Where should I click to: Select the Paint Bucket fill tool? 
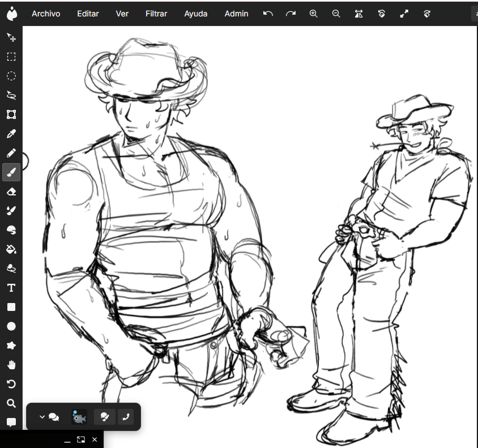tap(11, 249)
